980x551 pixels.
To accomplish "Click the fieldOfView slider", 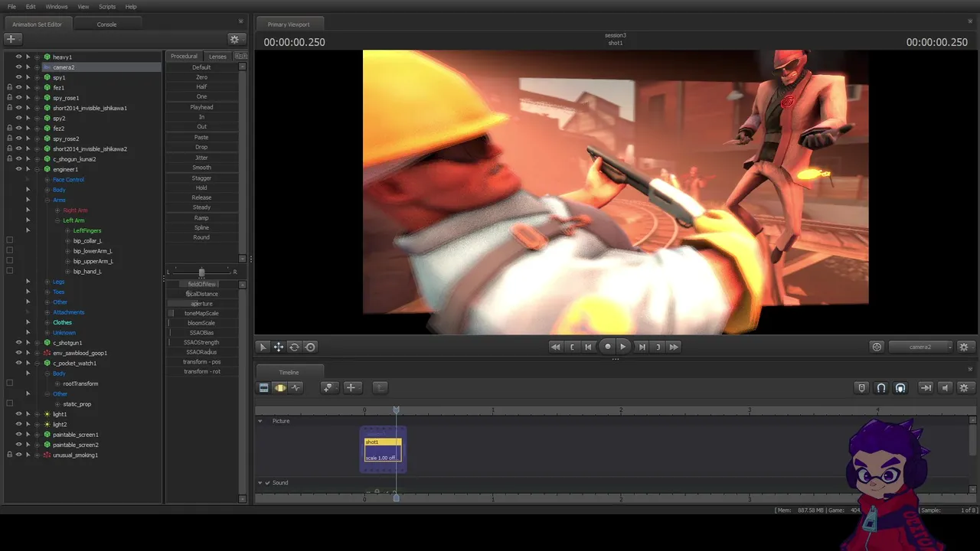I will (202, 284).
